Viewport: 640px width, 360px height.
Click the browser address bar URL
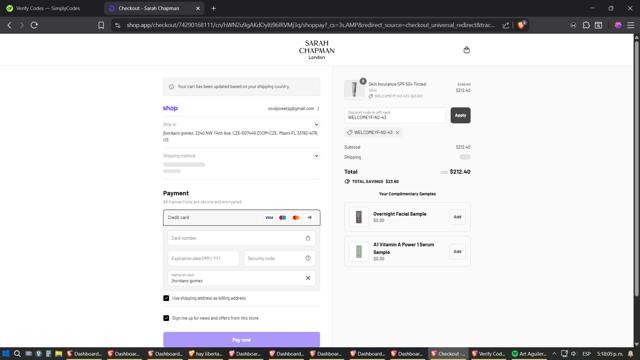(x=310, y=25)
